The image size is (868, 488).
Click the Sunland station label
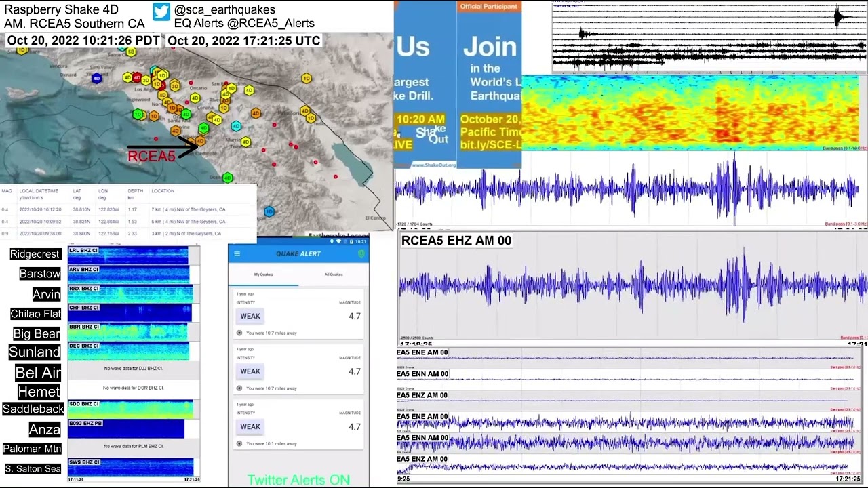[x=35, y=352]
